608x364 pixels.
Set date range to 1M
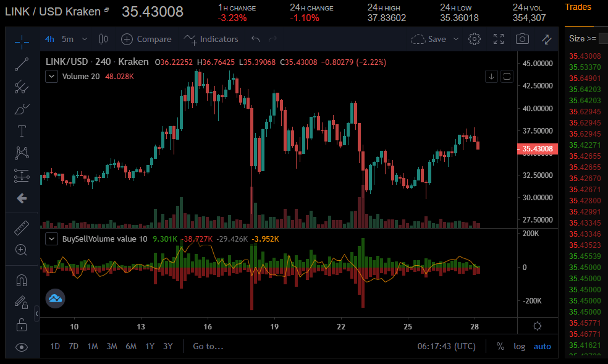[x=92, y=346]
